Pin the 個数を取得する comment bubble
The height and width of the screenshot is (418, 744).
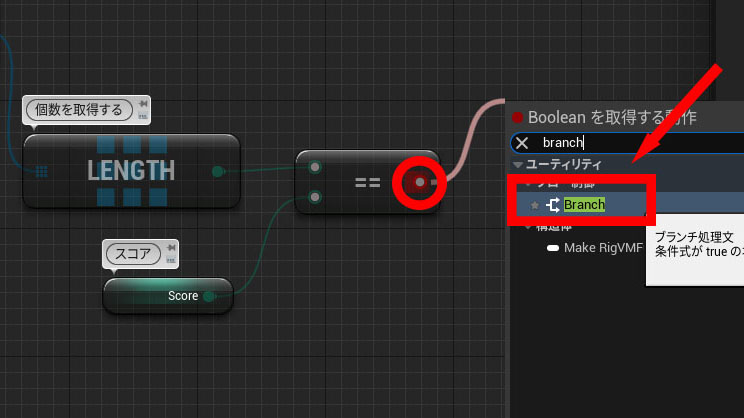click(144, 103)
